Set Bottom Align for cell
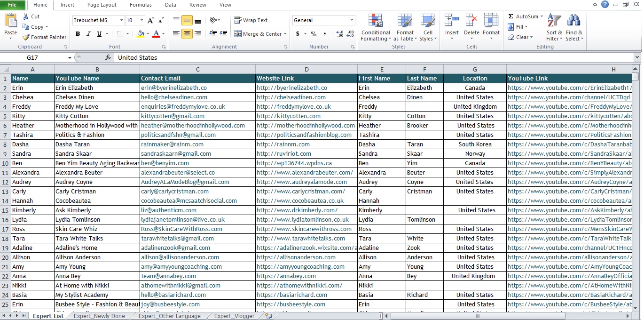This screenshot has height=320, width=644. tap(198, 20)
